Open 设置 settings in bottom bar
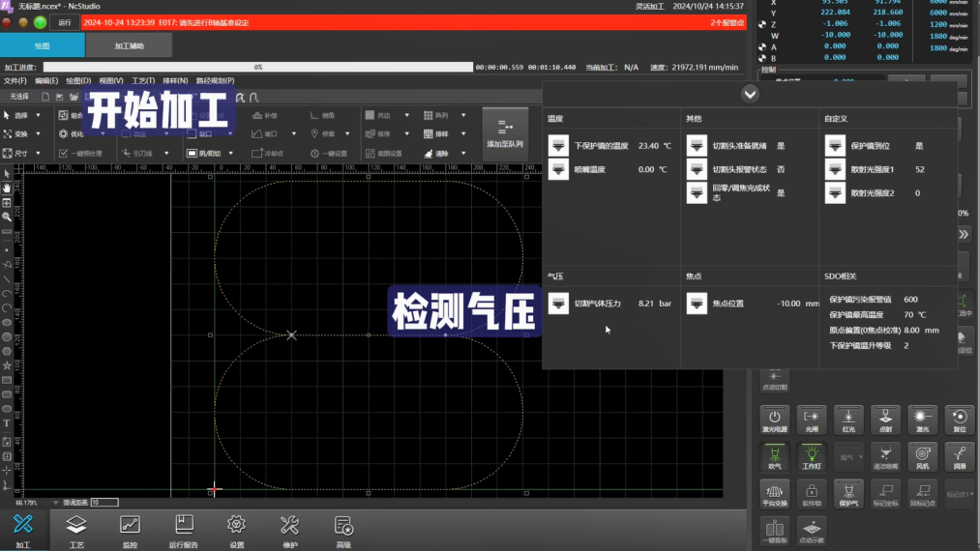The height and width of the screenshot is (551, 980). (x=236, y=529)
